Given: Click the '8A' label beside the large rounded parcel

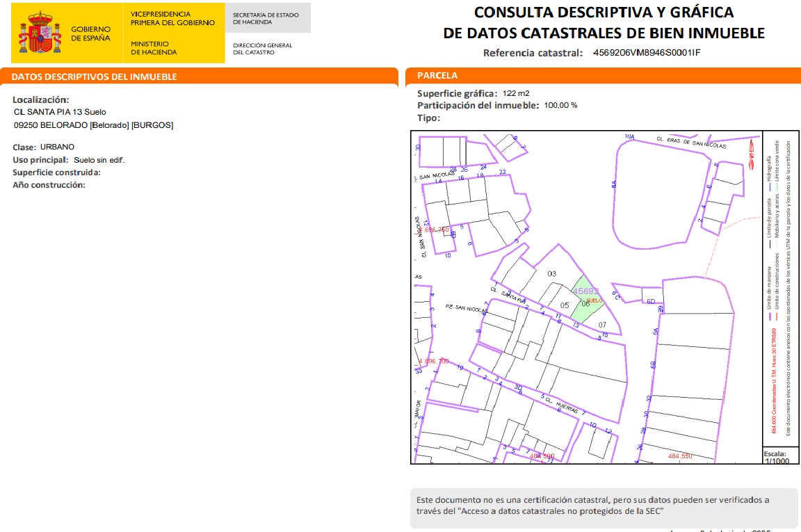Looking at the screenshot, I should point(614,184).
